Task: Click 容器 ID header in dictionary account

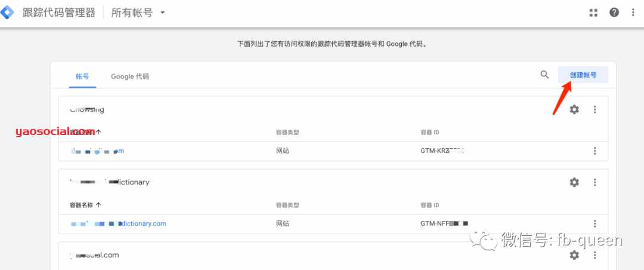Action: pos(429,204)
